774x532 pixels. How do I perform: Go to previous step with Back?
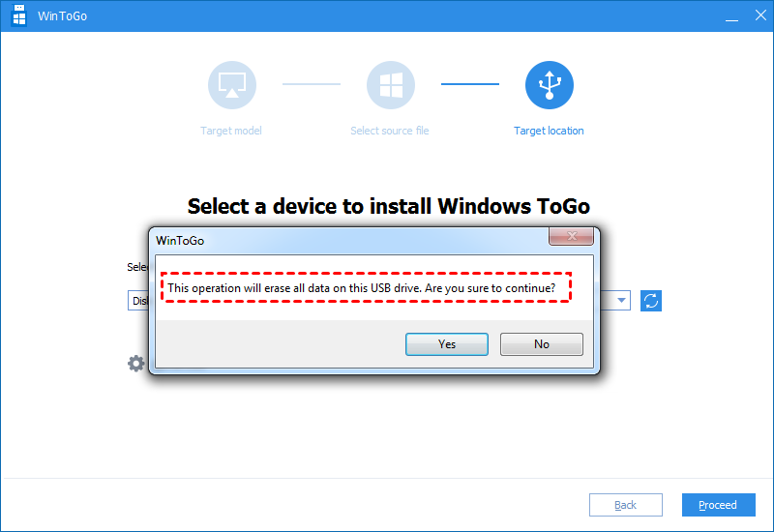(x=626, y=505)
